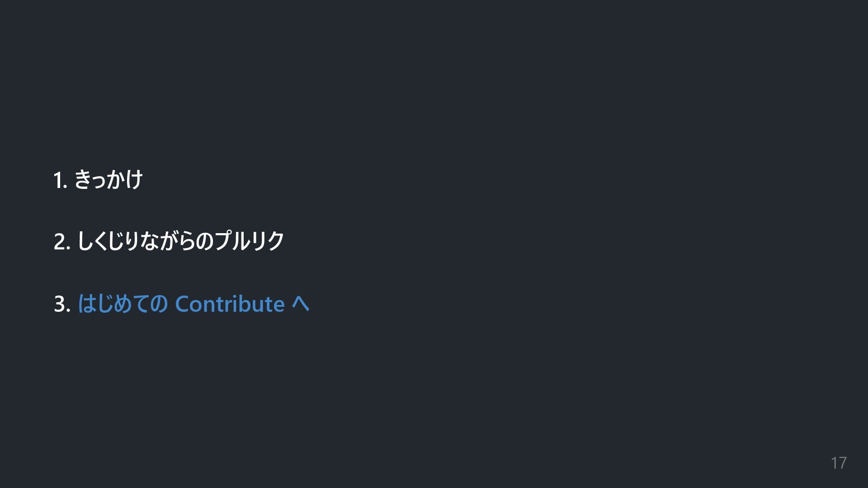Click the list number '3.'

tap(62, 304)
